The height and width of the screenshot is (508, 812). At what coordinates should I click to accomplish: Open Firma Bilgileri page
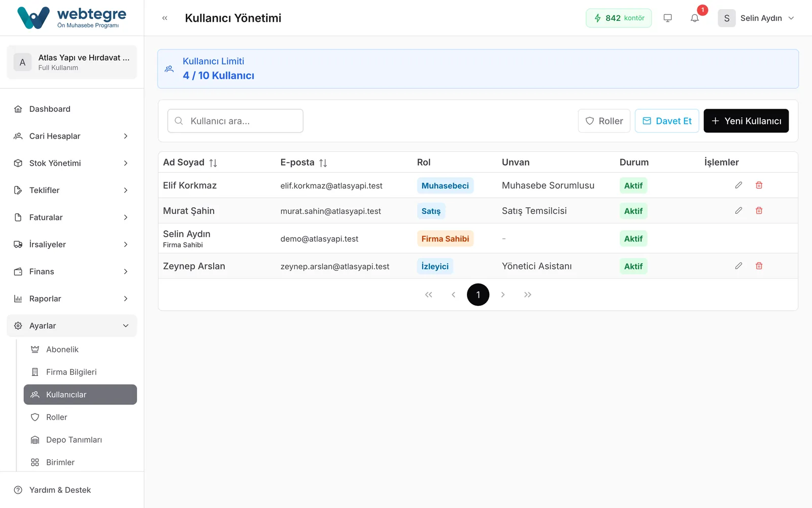(x=80, y=372)
